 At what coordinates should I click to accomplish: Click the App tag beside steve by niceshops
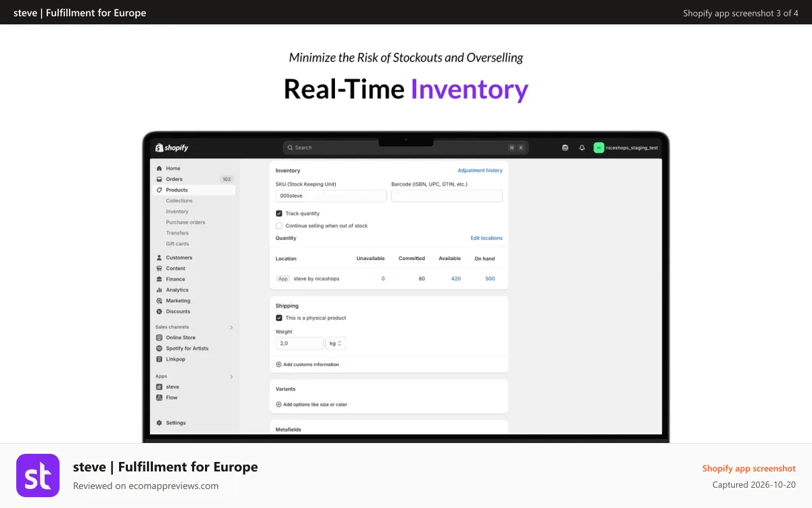[283, 278]
